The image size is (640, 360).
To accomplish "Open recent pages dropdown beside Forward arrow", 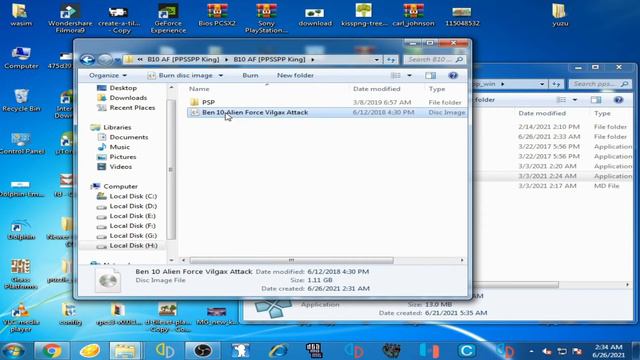I will click(x=118, y=60).
